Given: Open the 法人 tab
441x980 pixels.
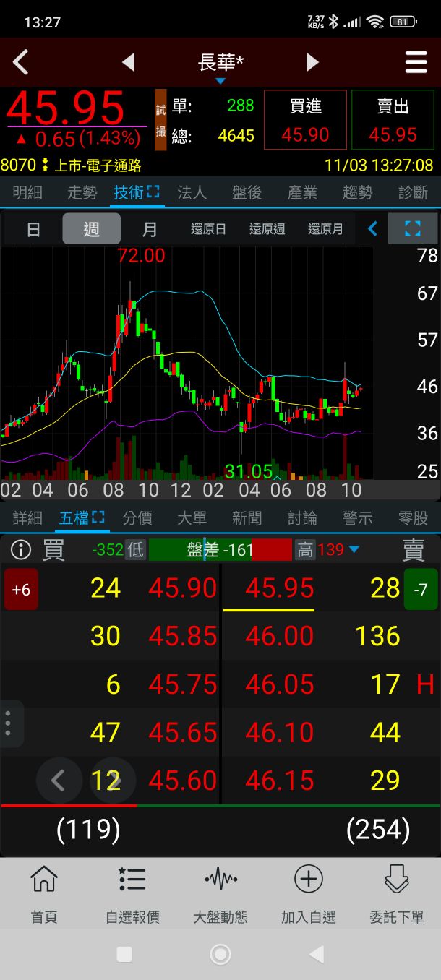Looking at the screenshot, I should (192, 192).
